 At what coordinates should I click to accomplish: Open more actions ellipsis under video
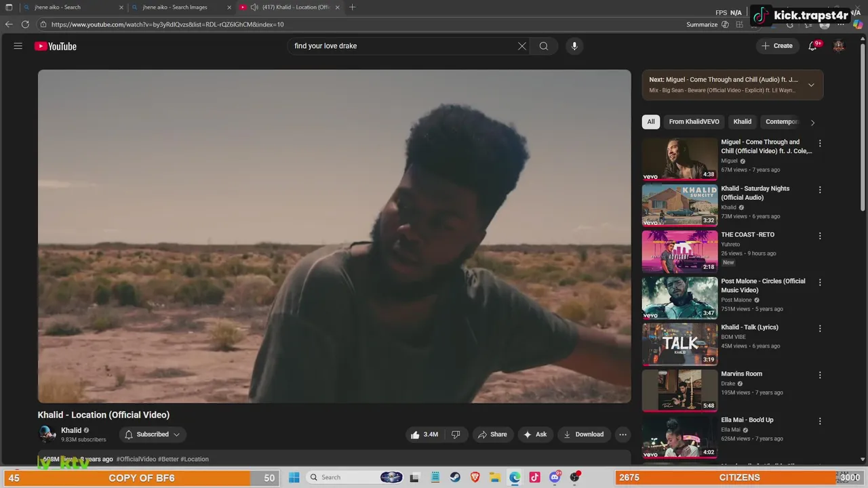(x=623, y=434)
